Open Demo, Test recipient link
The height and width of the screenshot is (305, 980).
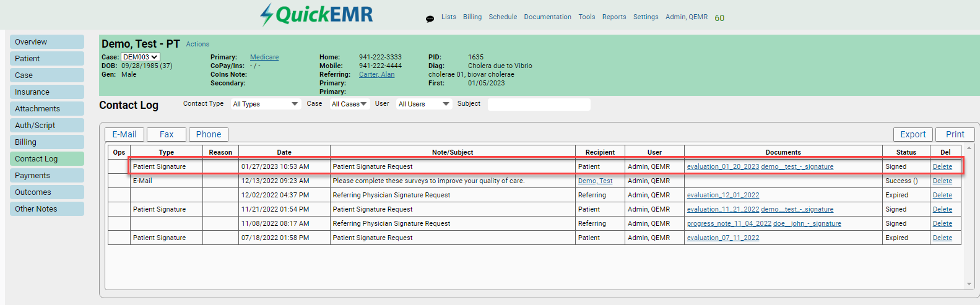(x=595, y=181)
